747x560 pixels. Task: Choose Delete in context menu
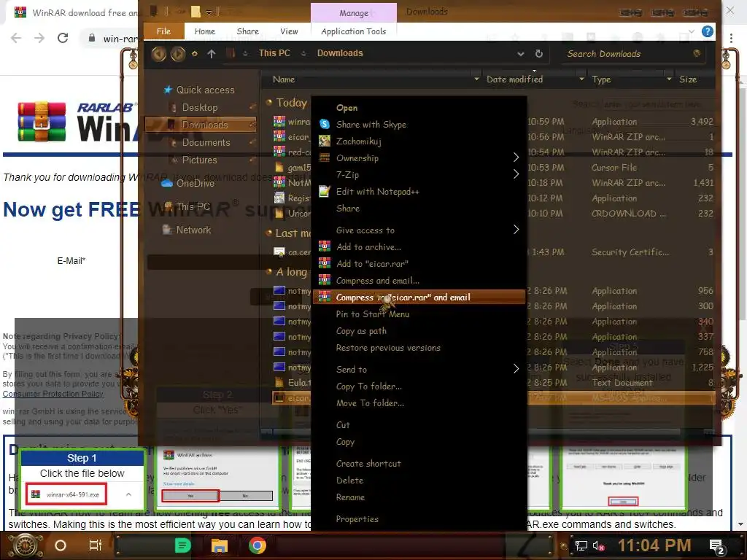349,481
